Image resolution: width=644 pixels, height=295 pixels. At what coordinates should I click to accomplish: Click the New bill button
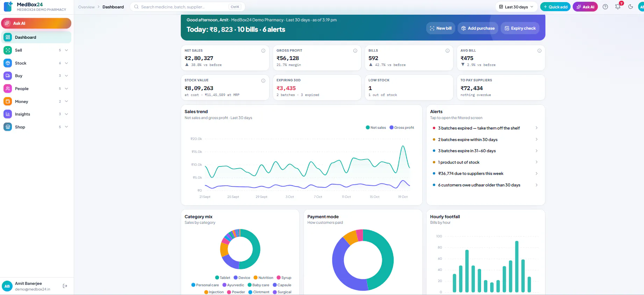(x=441, y=28)
